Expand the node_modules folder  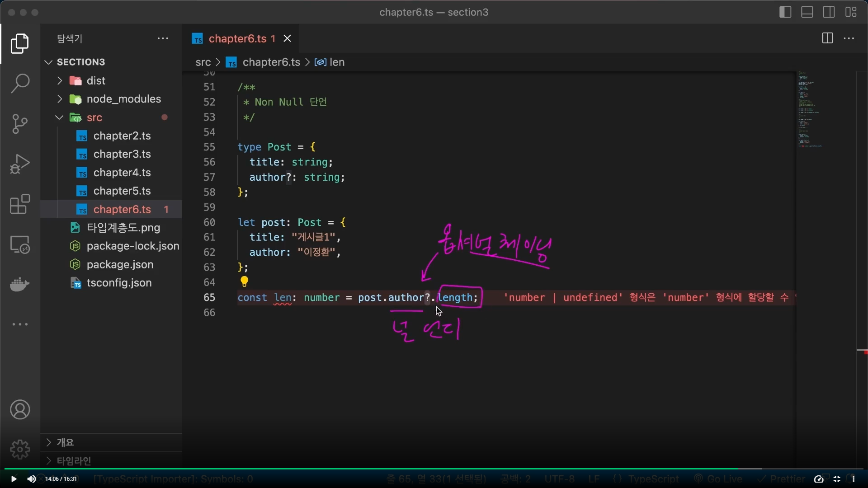123,99
